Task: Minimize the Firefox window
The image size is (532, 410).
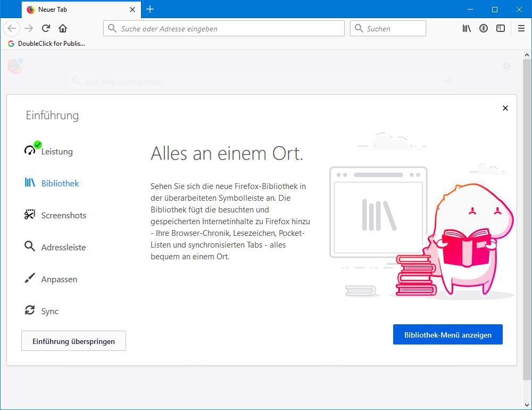Action: pyautogui.click(x=470, y=10)
